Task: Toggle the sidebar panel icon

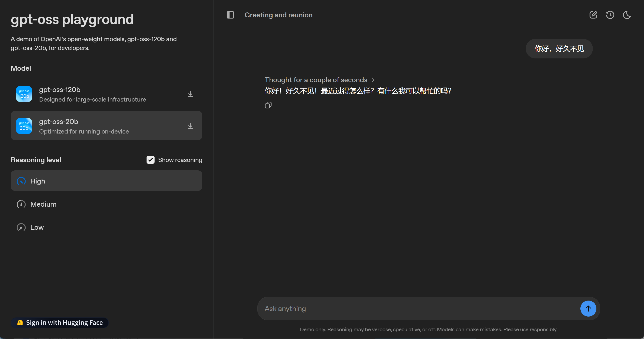Action: click(x=230, y=15)
